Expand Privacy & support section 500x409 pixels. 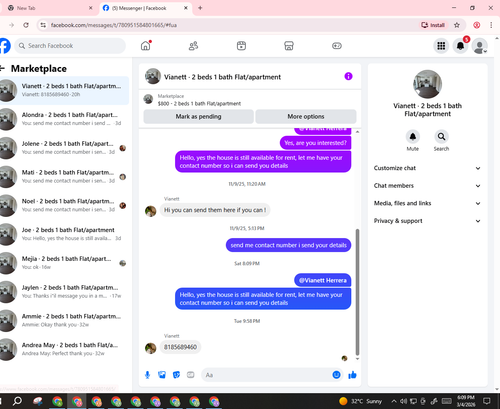427,221
